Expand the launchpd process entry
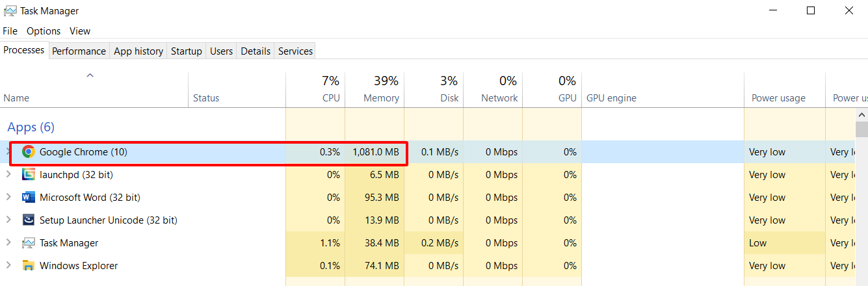Viewport: 868px width, 286px height. (x=8, y=175)
